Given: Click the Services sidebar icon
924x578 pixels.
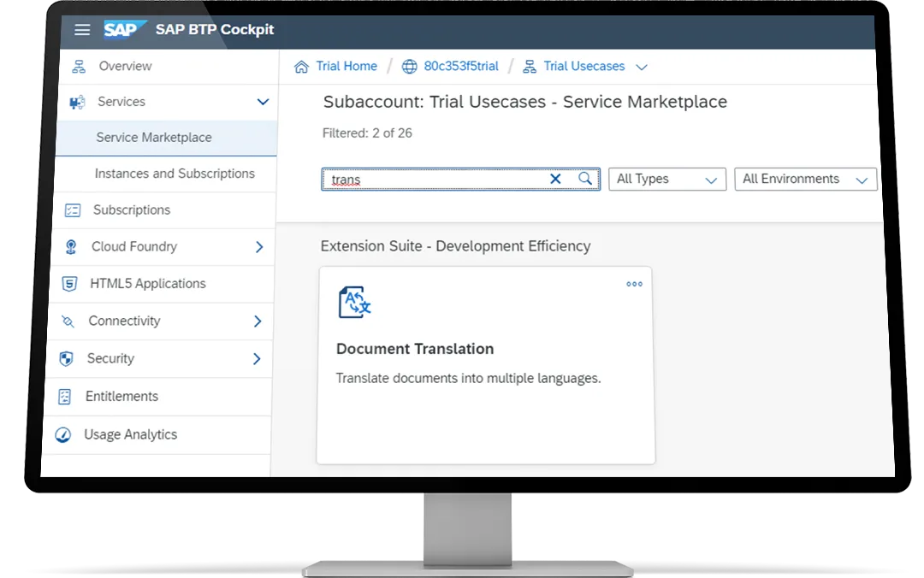Looking at the screenshot, I should pos(77,102).
